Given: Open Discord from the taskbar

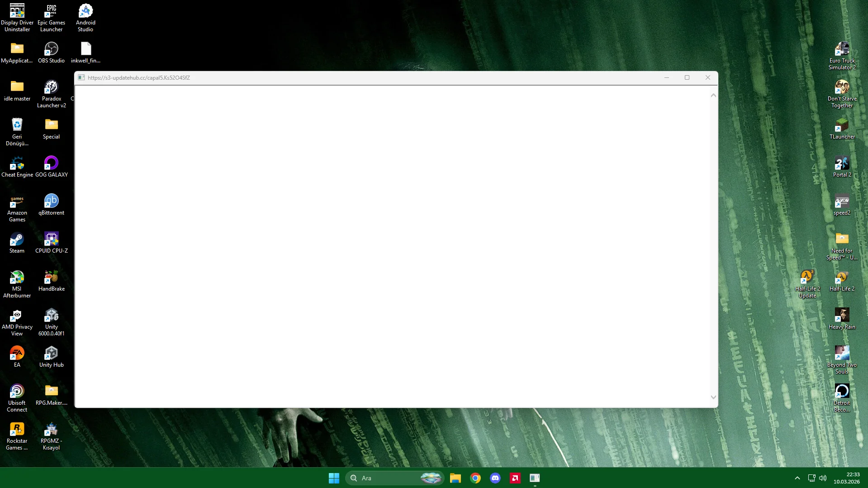Looking at the screenshot, I should click(495, 478).
